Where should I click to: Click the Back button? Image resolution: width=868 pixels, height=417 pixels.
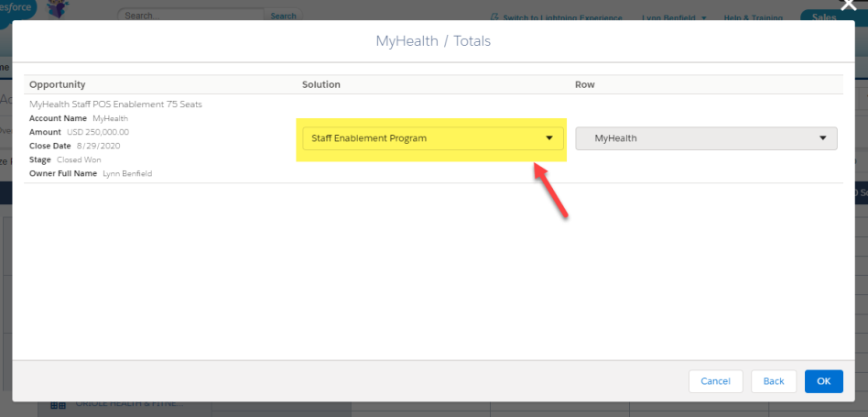pos(774,381)
